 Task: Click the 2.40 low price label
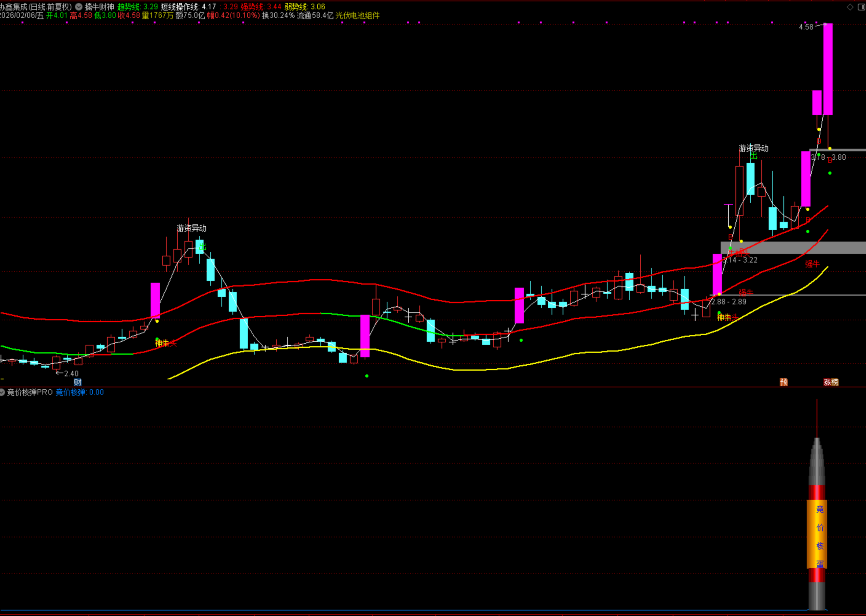tap(71, 373)
